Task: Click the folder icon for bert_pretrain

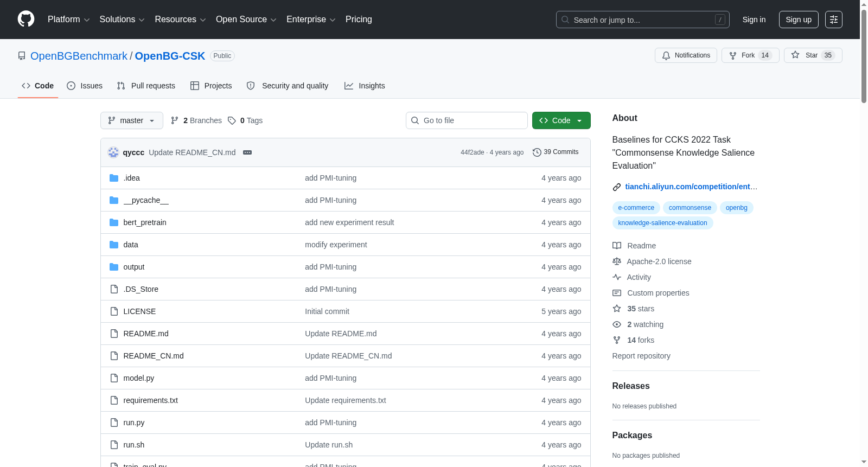Action: pos(114,222)
